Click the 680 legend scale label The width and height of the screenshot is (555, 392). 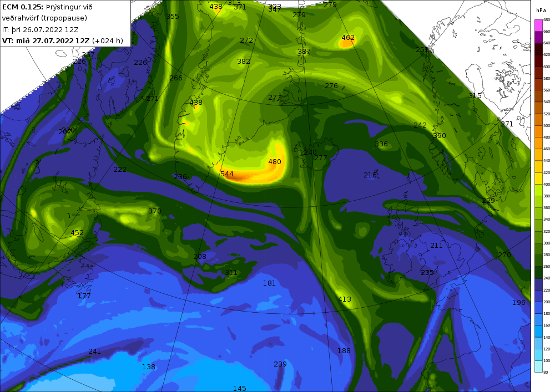(x=547, y=20)
